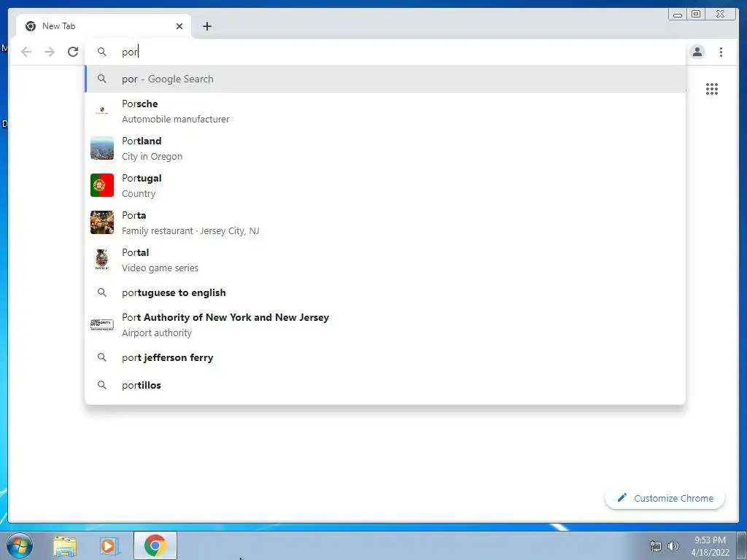Minimize the Chrome window
This screenshot has width=747, height=560.
tap(678, 15)
